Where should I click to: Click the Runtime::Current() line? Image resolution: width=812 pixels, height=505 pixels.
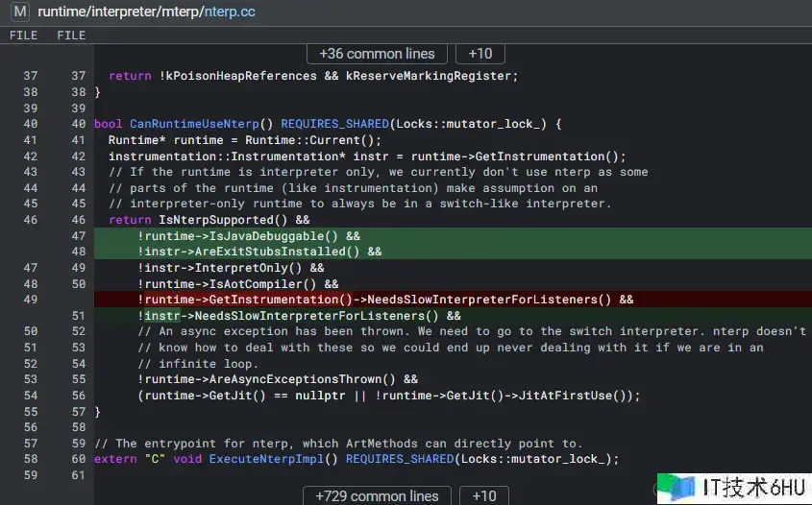[244, 140]
